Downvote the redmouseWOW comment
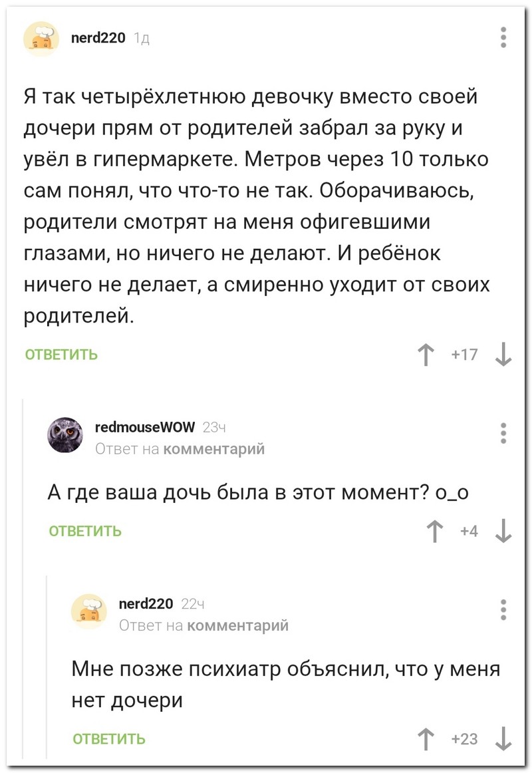Image resolution: width=532 pixels, height=773 pixels. [503, 532]
